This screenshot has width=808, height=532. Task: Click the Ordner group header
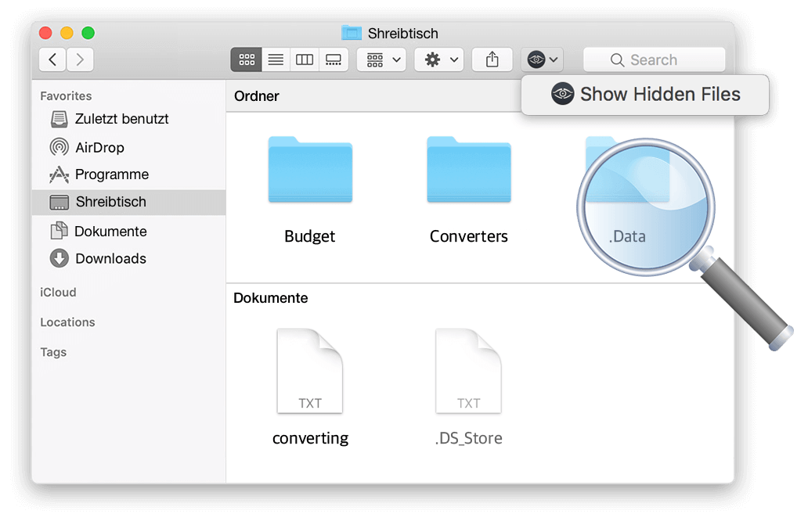pos(257,96)
